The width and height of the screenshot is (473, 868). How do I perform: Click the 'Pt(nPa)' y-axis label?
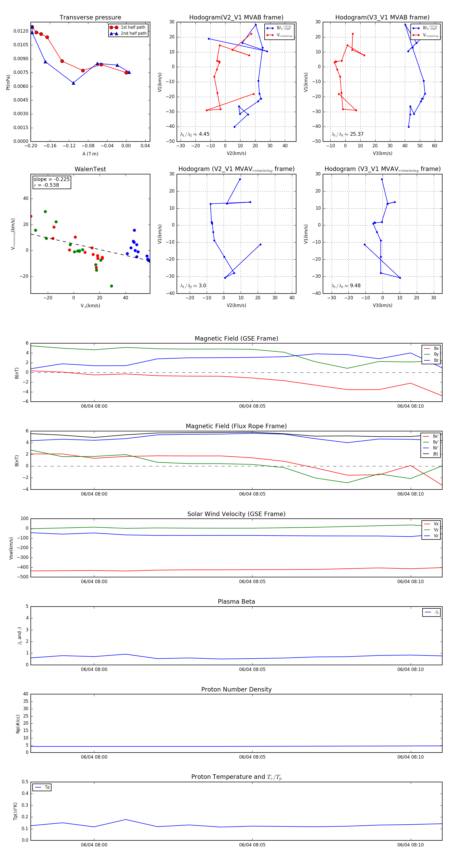click(x=8, y=82)
